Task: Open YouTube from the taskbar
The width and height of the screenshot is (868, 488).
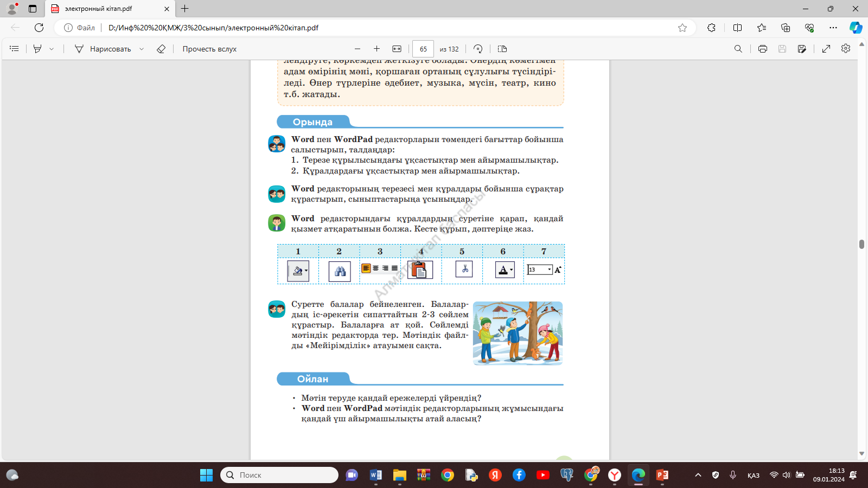Action: coord(543,475)
